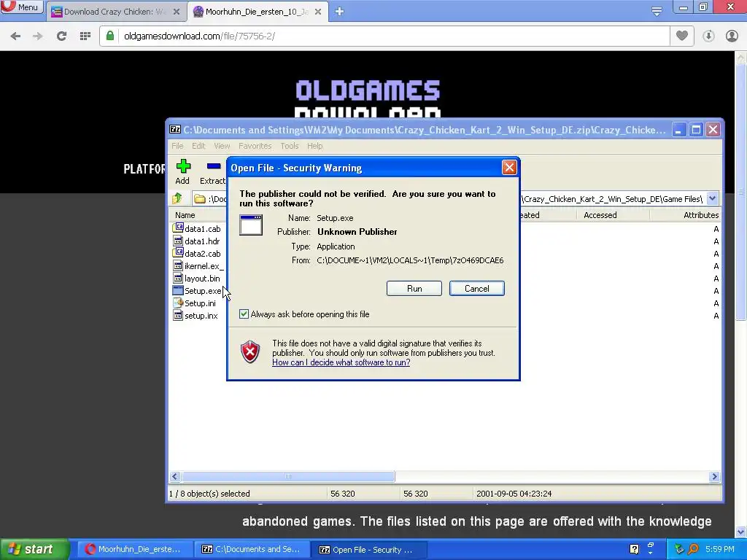Click the help question mark tray icon

pyautogui.click(x=634, y=549)
